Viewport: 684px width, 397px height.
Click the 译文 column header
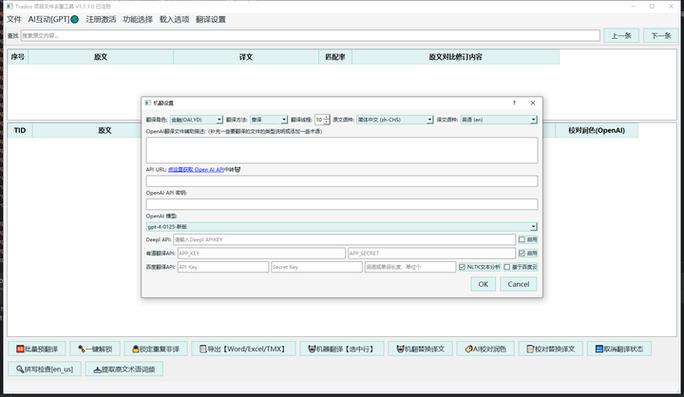246,57
